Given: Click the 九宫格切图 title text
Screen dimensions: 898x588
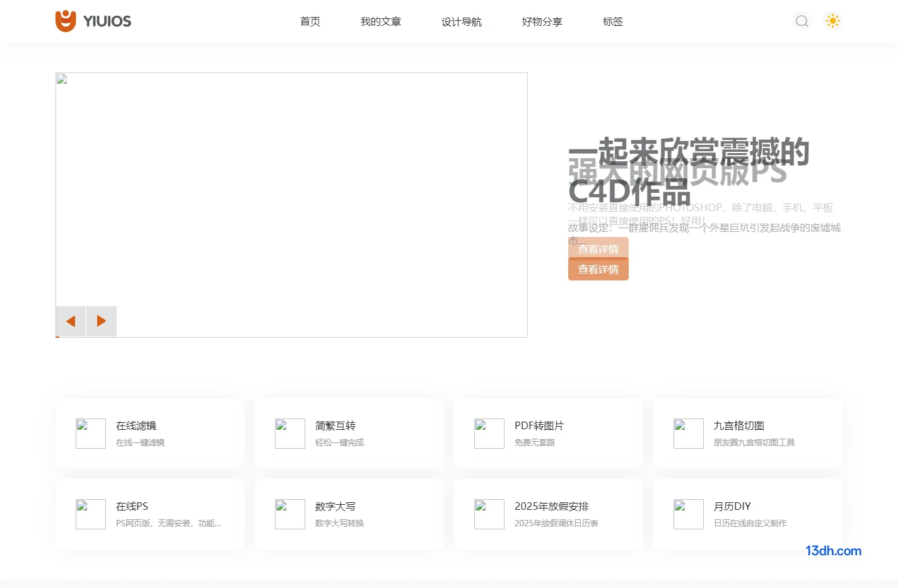Looking at the screenshot, I should tap(739, 426).
